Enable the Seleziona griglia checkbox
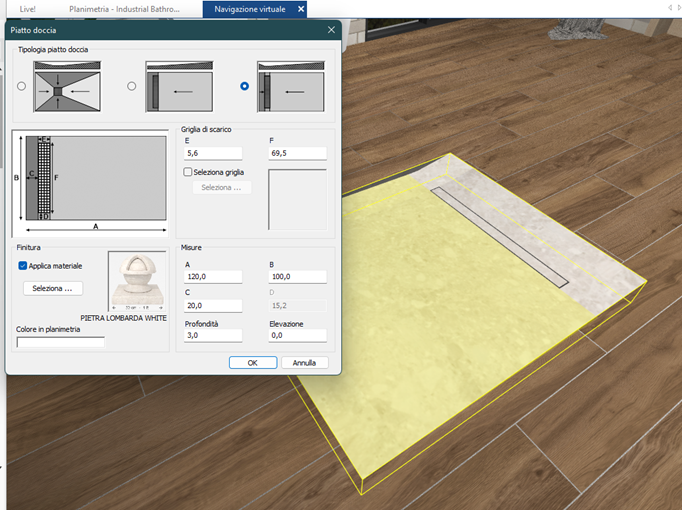This screenshot has width=682, height=510. (188, 172)
